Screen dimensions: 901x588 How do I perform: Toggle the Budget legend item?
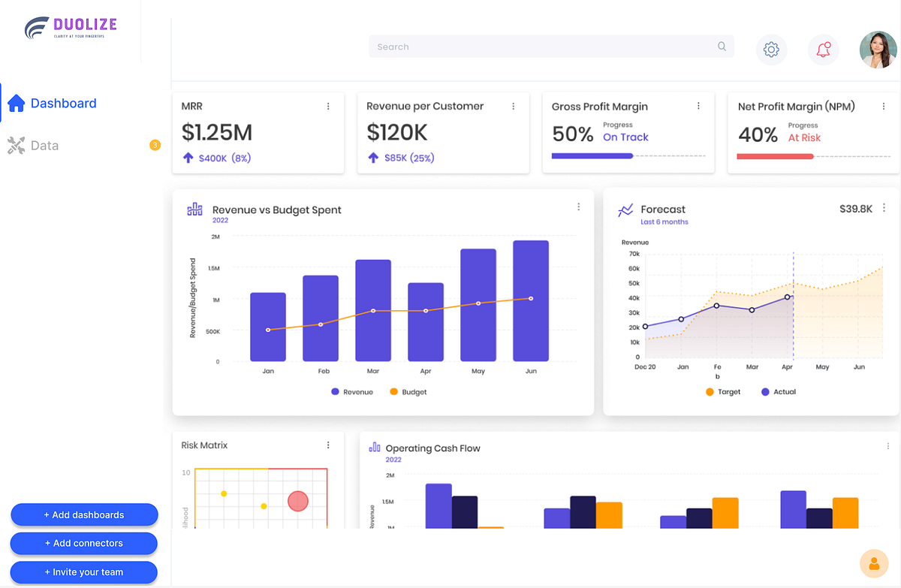coord(408,391)
